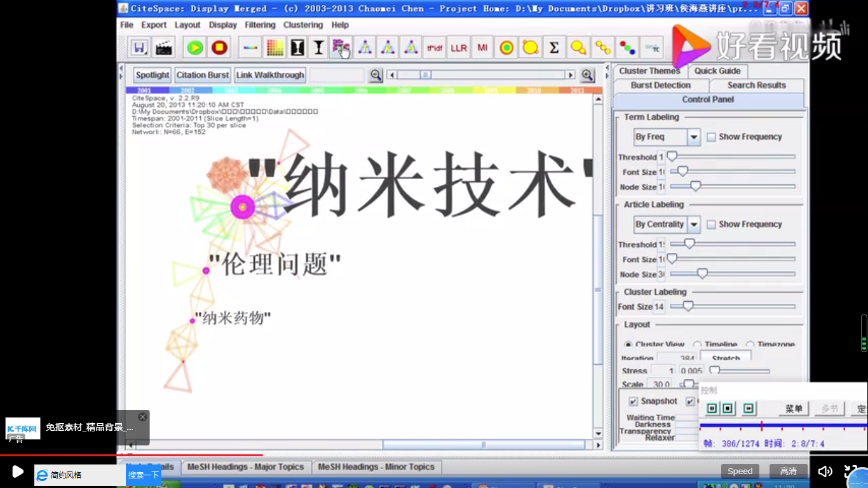Click the color grid palette toolbar icon
Screen dimensions: 868x488
[x=275, y=48]
